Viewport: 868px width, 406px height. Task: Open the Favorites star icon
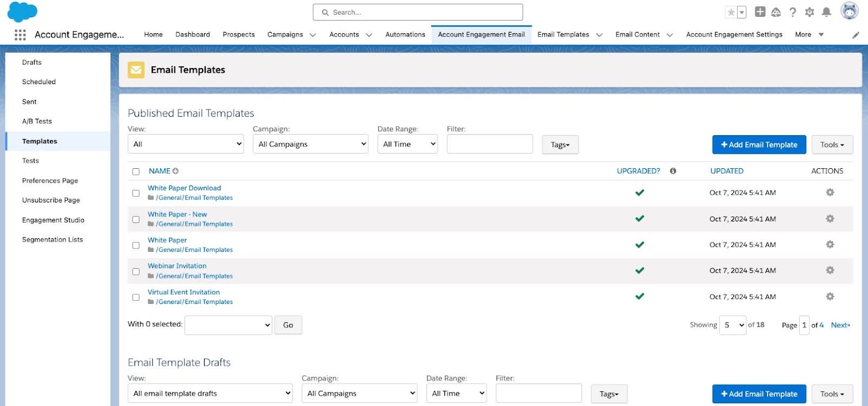pos(731,12)
